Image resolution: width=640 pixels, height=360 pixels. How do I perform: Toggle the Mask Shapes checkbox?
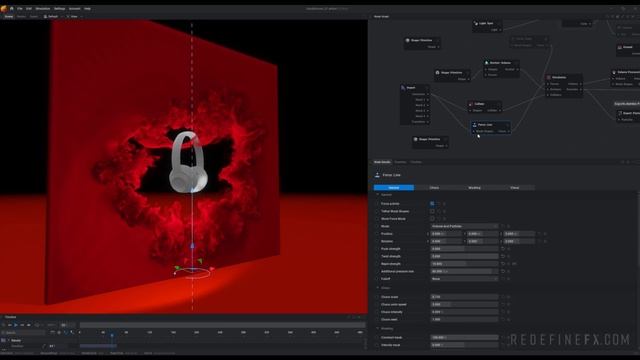coord(432,211)
